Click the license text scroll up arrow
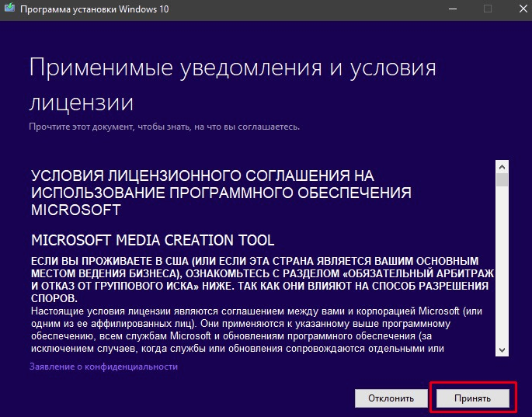Viewport: 532px width, 417px height. click(502, 167)
